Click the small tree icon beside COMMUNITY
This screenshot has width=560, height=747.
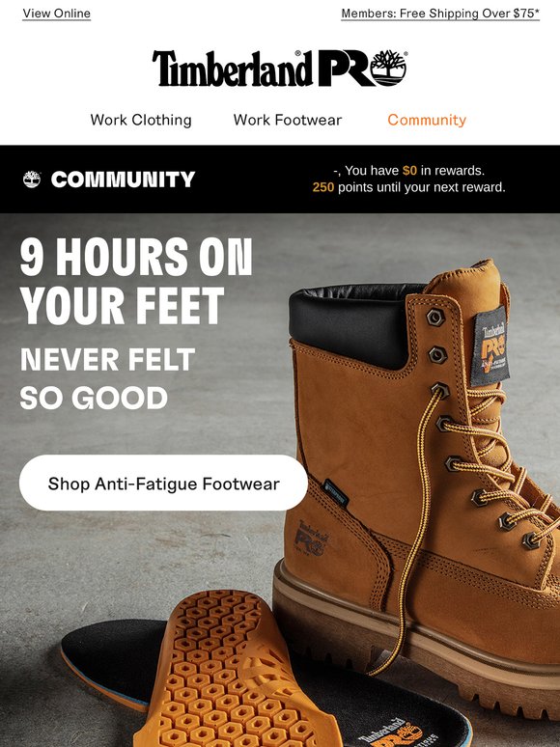tap(32, 180)
